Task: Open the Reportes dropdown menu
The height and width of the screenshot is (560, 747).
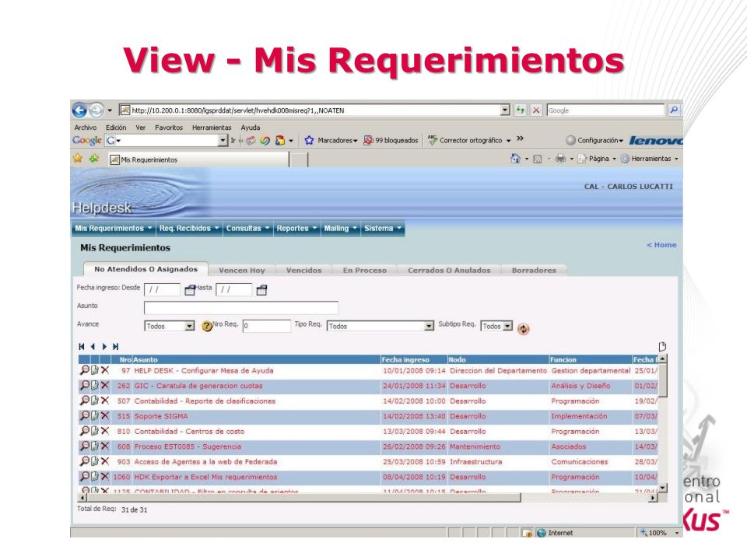Action: [x=296, y=229]
